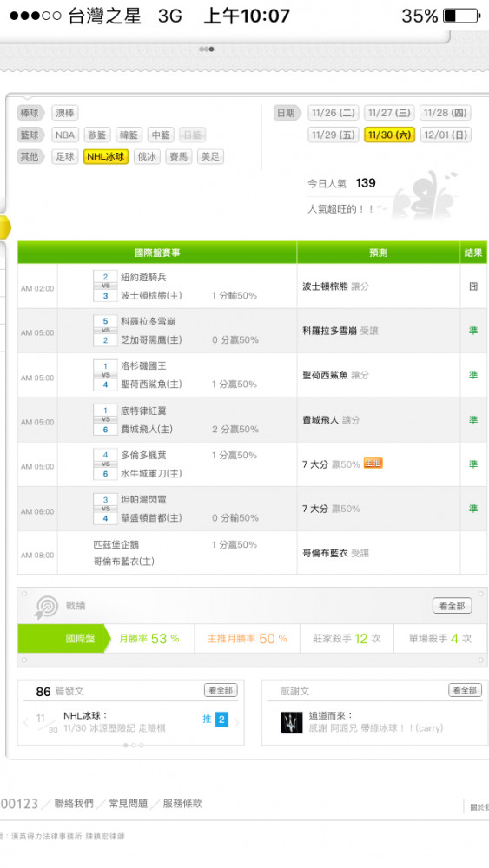The image size is (489, 868).
Task: Pick the date 12/01 (日)
Action: coord(446,135)
